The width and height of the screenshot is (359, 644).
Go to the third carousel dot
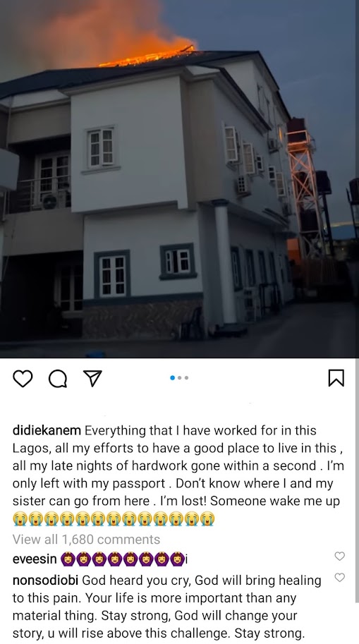pyautogui.click(x=186, y=378)
